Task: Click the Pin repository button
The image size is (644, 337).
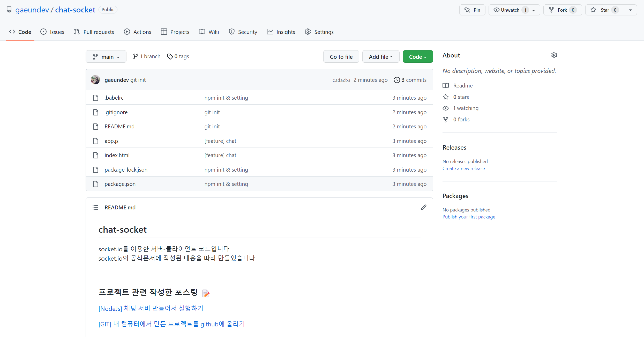Action: point(472,10)
